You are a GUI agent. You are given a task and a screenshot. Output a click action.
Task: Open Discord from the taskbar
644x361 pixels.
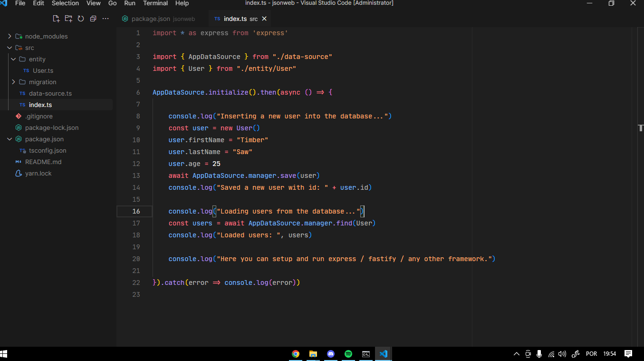click(331, 354)
